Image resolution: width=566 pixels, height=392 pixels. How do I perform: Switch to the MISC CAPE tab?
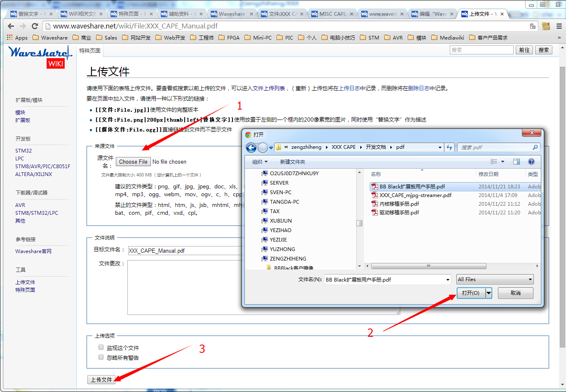(x=332, y=14)
